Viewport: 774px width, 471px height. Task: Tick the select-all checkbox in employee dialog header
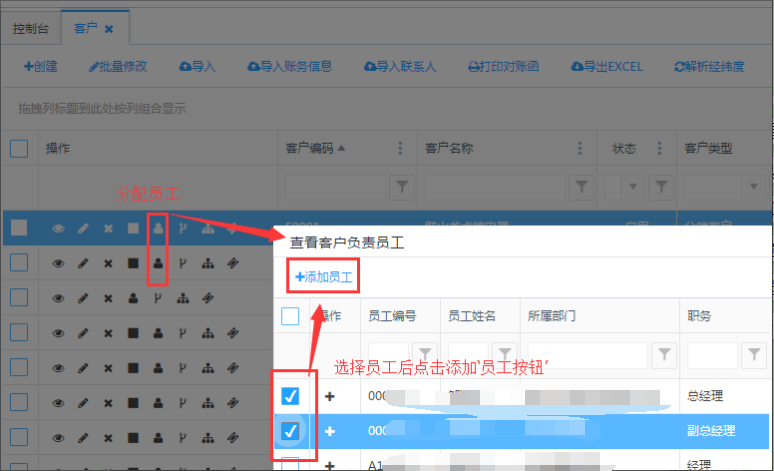click(290, 316)
